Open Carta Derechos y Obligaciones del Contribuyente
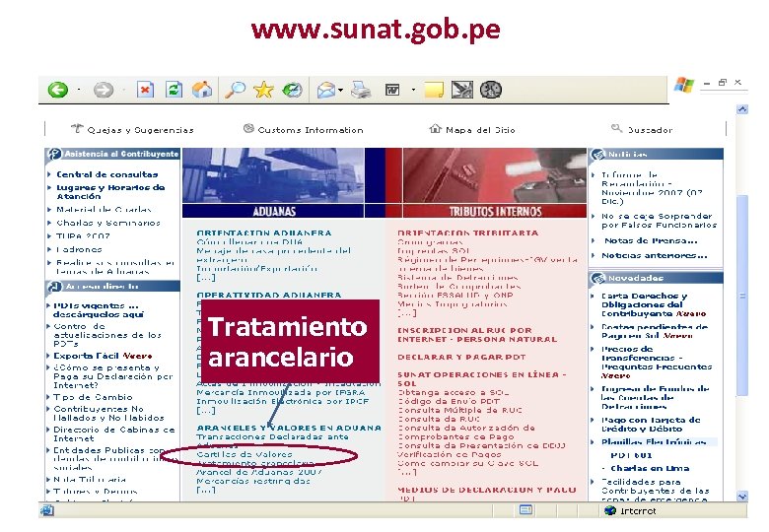Image resolution: width=769 pixels, height=532 pixels. pyautogui.click(x=654, y=304)
